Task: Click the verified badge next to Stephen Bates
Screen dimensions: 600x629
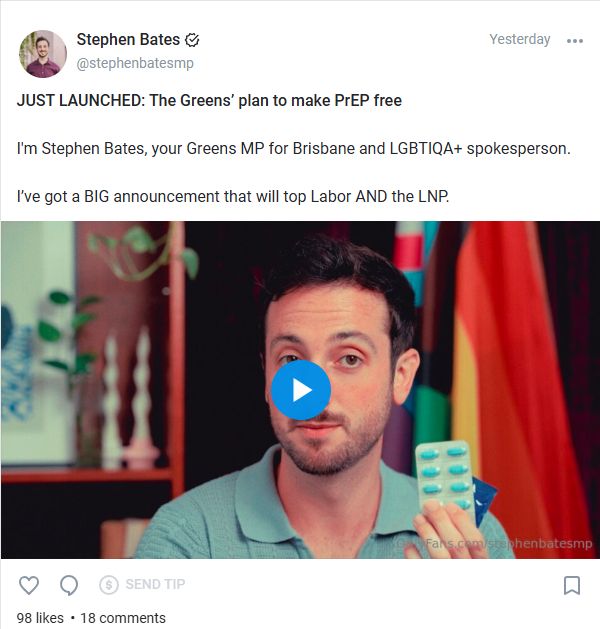Action: click(192, 40)
